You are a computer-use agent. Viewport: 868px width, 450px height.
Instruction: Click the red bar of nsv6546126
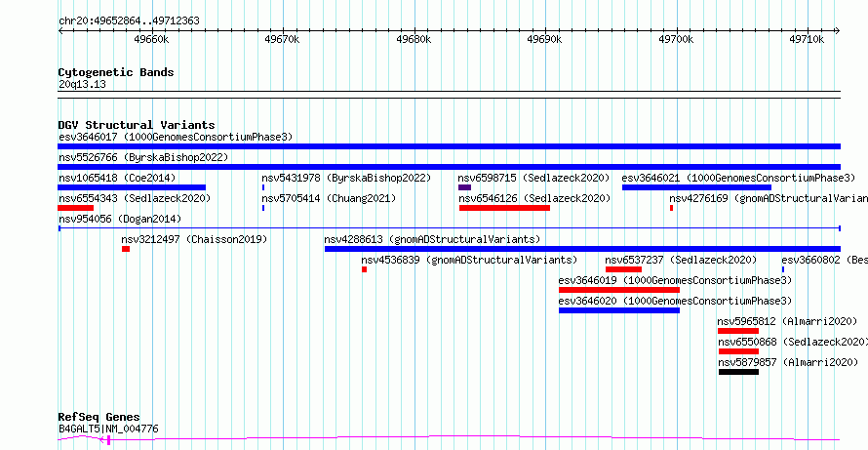click(504, 208)
